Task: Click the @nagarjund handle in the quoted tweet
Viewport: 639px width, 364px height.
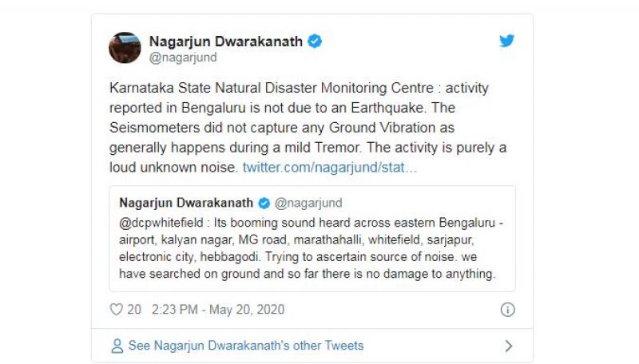Action: coord(308,202)
